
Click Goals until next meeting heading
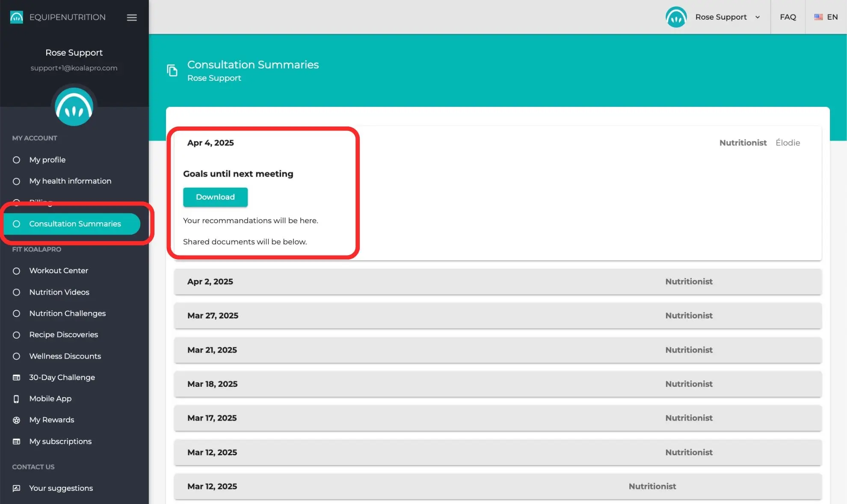[x=238, y=174]
